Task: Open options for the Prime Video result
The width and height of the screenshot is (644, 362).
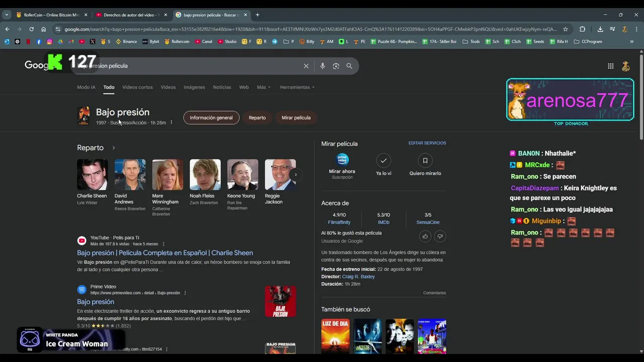Action: point(185,293)
